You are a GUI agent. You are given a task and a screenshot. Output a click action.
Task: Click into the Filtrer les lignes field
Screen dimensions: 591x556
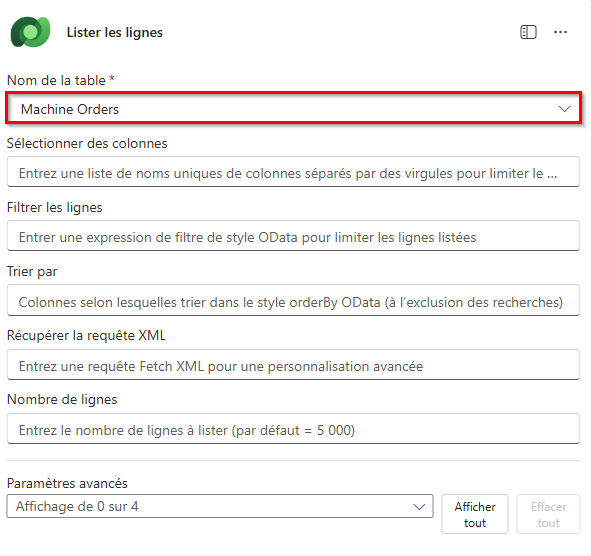[x=293, y=236]
